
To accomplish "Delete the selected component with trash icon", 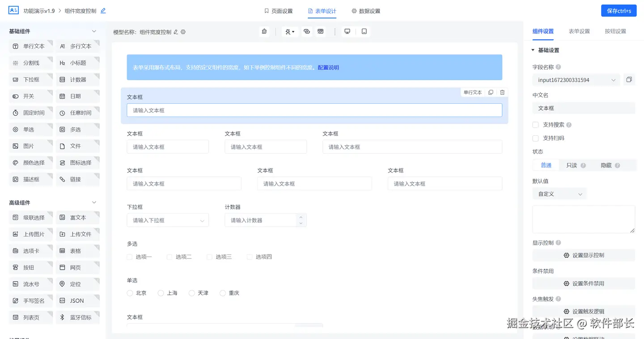I will [x=502, y=92].
